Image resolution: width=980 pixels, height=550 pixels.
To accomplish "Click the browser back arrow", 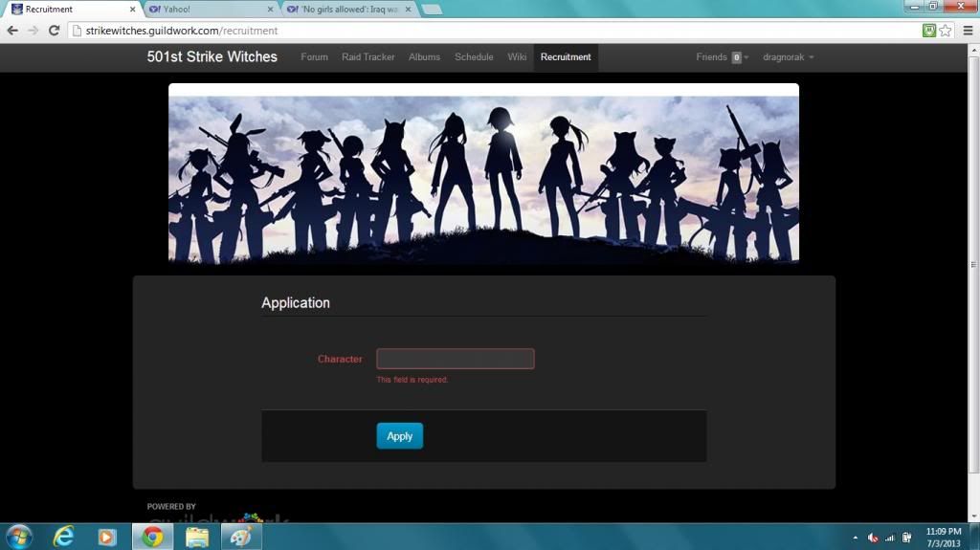I will coord(12,31).
